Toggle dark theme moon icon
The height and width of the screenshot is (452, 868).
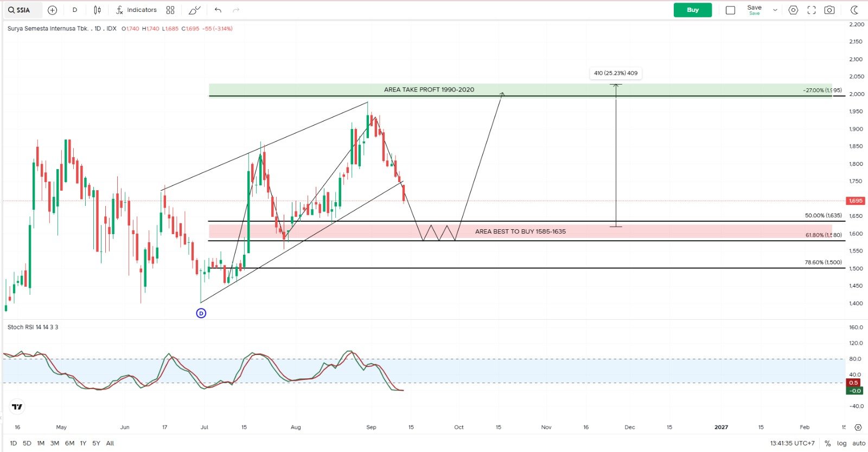(854, 10)
